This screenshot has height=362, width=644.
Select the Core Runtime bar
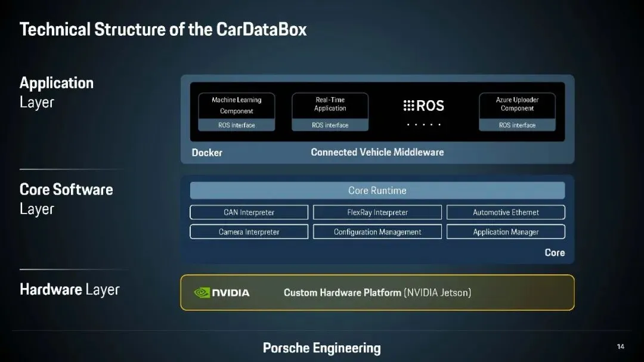point(377,190)
